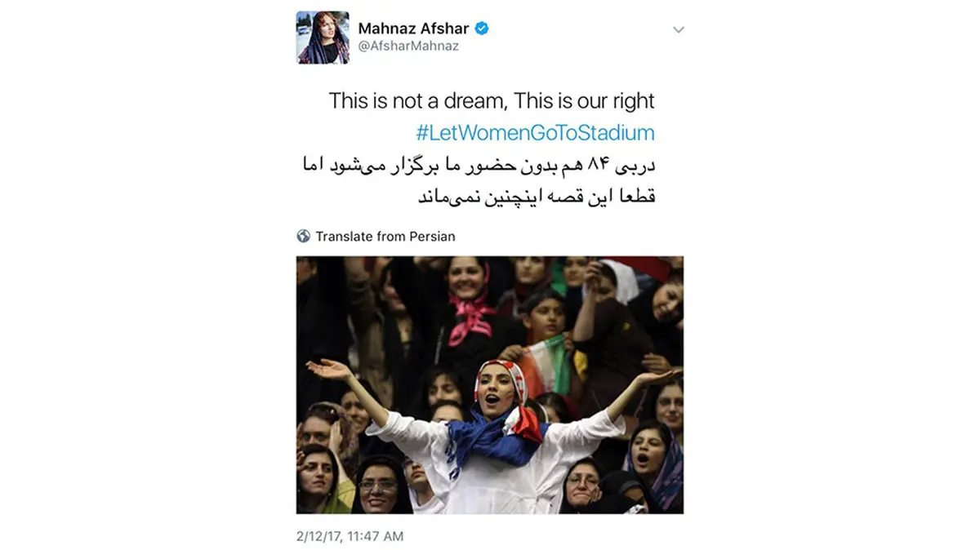Screen dimensions: 980x550
Task: Click the globe icon beside Translate
Action: 304,237
